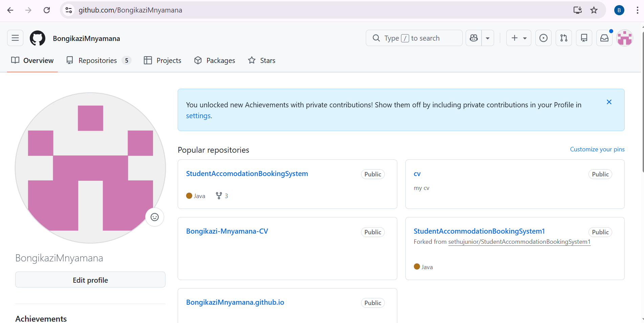The height and width of the screenshot is (323, 644).
Task: Switch to the Repositories tab
Action: 97,60
